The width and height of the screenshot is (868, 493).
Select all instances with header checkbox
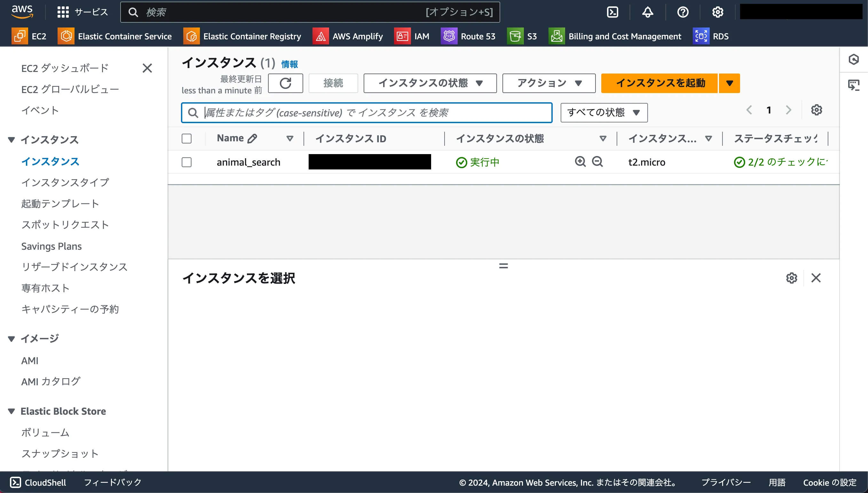[x=186, y=138]
